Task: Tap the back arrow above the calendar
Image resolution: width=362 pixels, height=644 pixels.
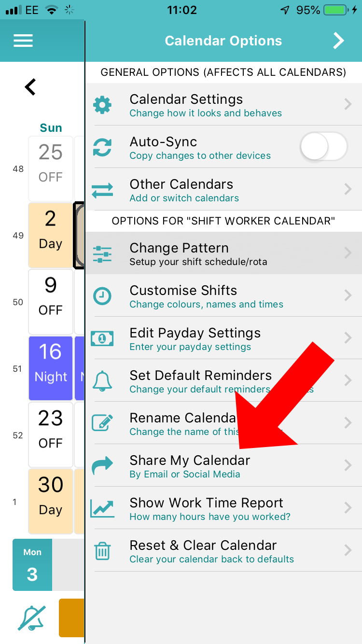Action: pyautogui.click(x=30, y=87)
